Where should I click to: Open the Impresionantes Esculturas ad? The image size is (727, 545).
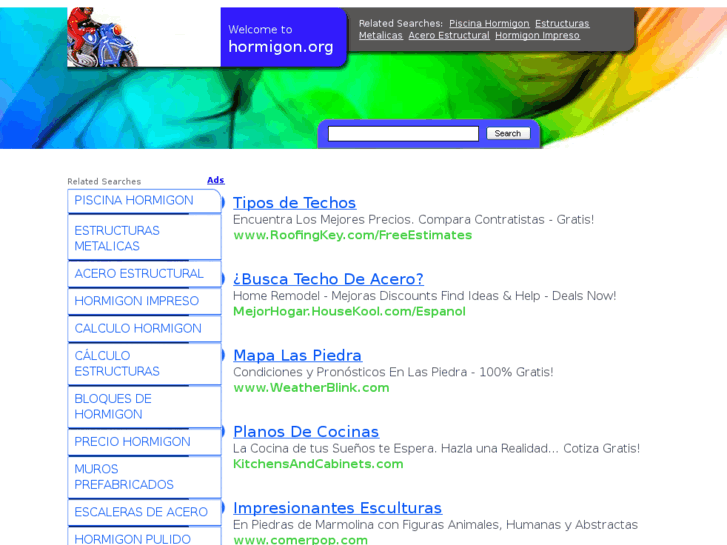[337, 508]
